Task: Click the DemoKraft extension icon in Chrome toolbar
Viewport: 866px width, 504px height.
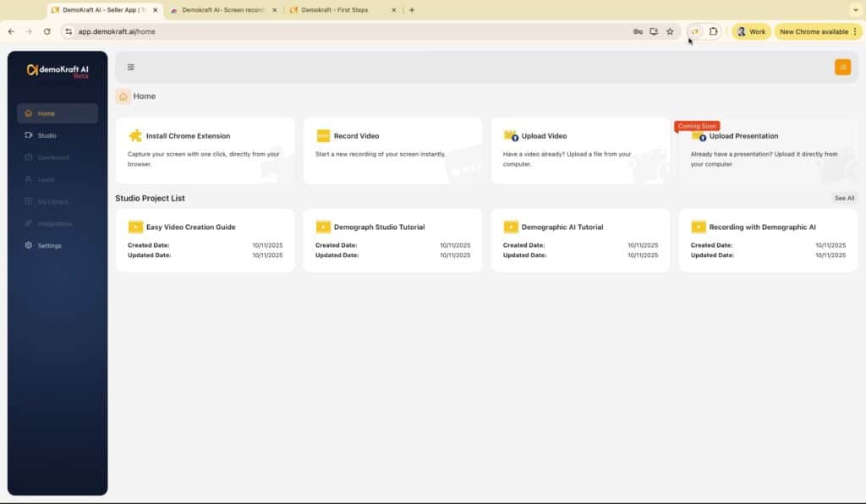Action: point(695,31)
